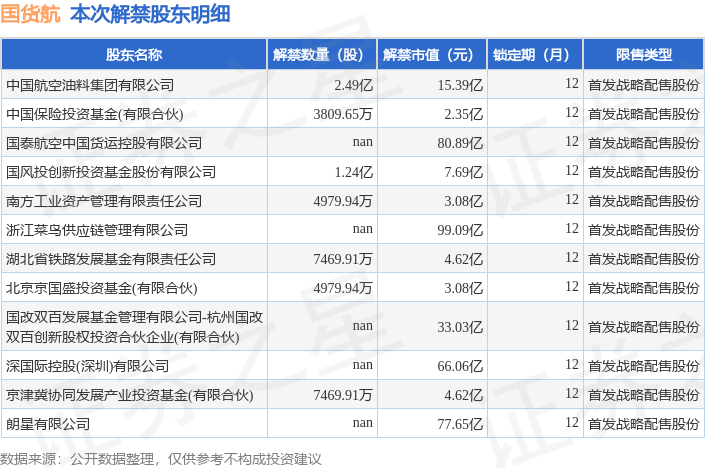Click lock period 12 in 朗星有限公司 row
Viewport: 705px width, 468px height.
click(572, 423)
